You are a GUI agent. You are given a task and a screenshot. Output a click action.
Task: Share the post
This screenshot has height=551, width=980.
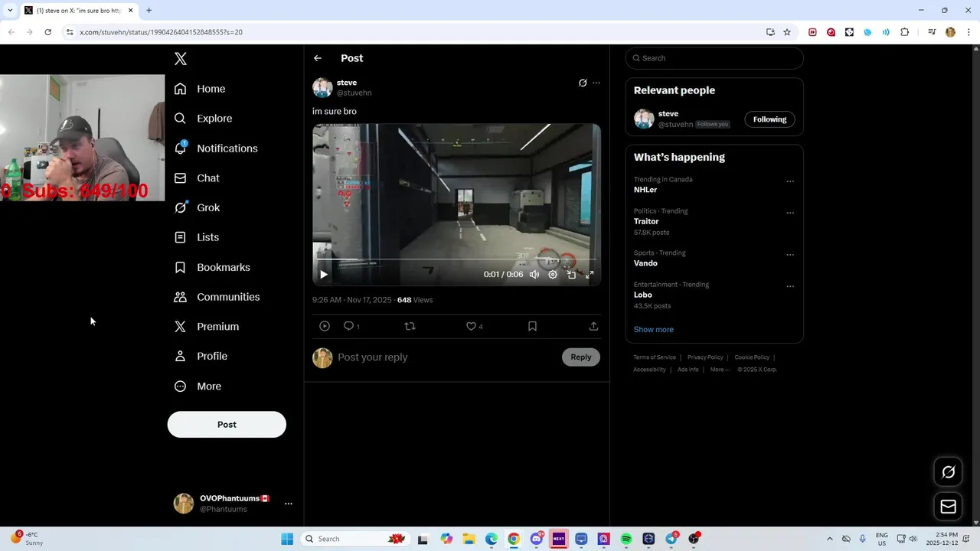pyautogui.click(x=593, y=326)
